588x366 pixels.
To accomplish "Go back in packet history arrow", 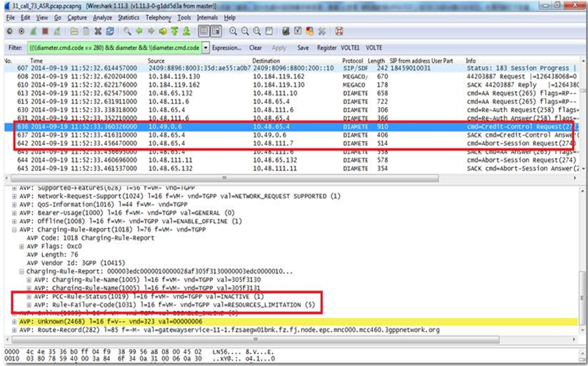I will (139, 32).
